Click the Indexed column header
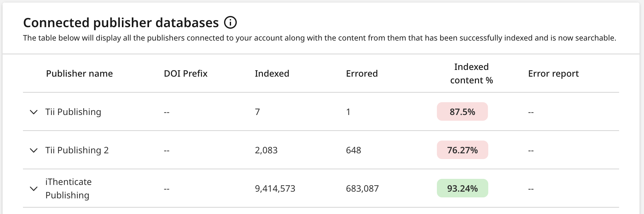 (272, 73)
